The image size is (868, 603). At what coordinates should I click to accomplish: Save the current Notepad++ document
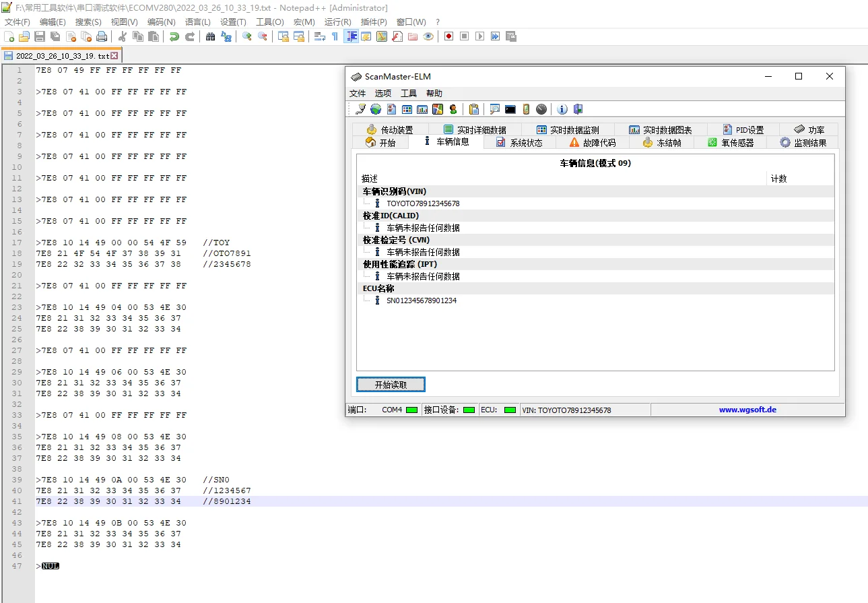(40, 36)
